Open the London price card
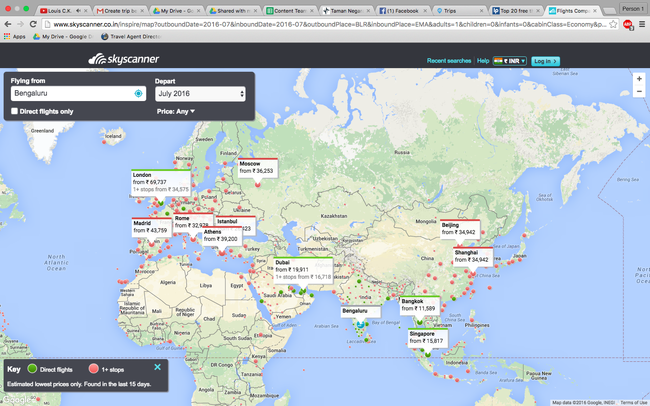This screenshot has width=650, height=406. point(161,182)
